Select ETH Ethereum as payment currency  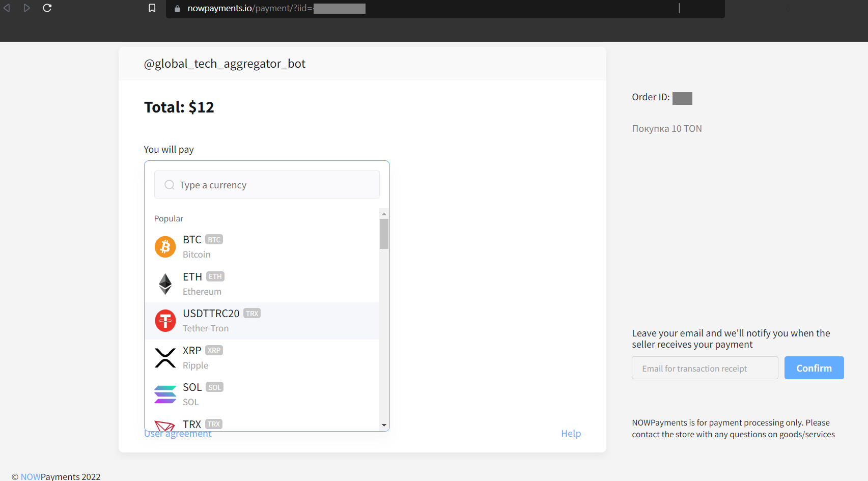click(262, 284)
